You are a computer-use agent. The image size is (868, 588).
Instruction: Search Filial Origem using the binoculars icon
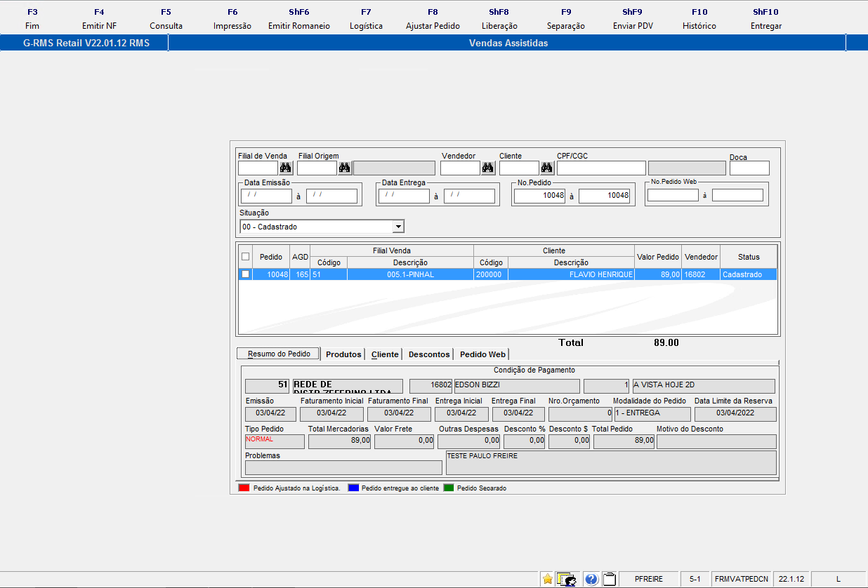click(345, 168)
